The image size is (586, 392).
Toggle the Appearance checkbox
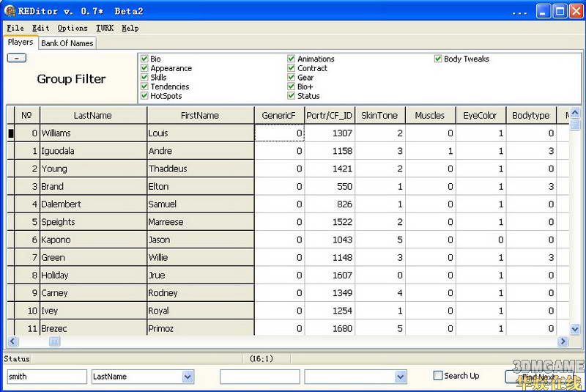pyautogui.click(x=144, y=68)
